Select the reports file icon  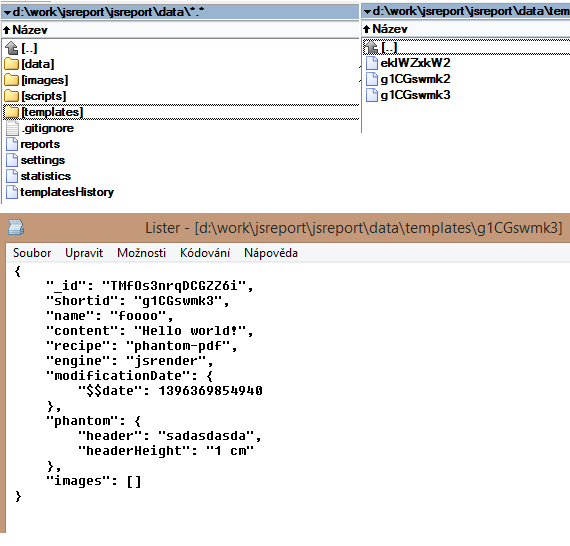click(12, 144)
